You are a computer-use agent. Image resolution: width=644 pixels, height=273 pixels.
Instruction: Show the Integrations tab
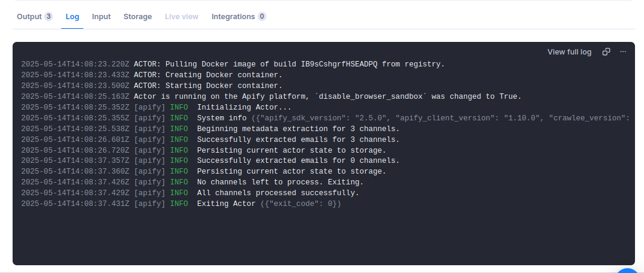pos(239,17)
